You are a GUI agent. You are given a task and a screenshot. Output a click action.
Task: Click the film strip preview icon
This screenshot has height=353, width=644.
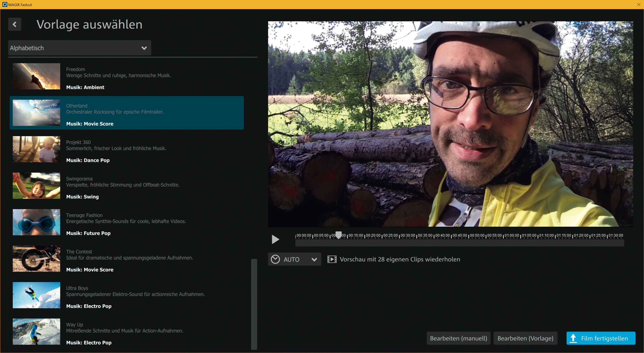point(332,259)
